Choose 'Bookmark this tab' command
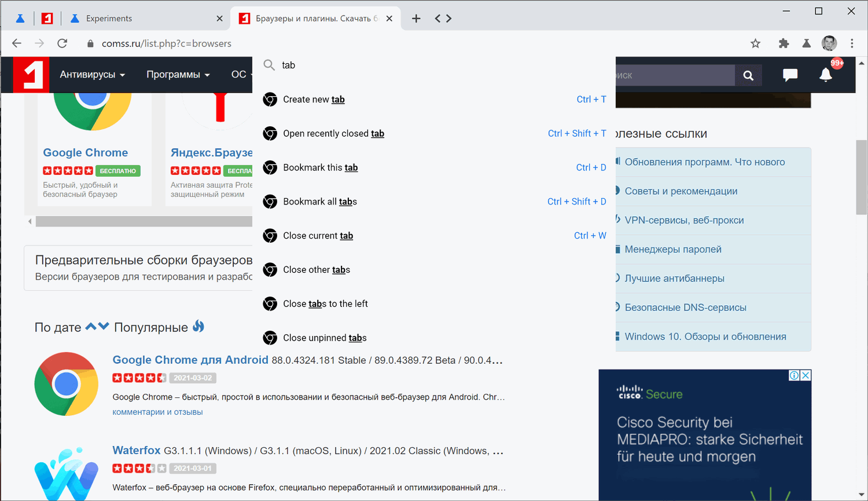Screen dimensions: 868x501 click(434, 168)
